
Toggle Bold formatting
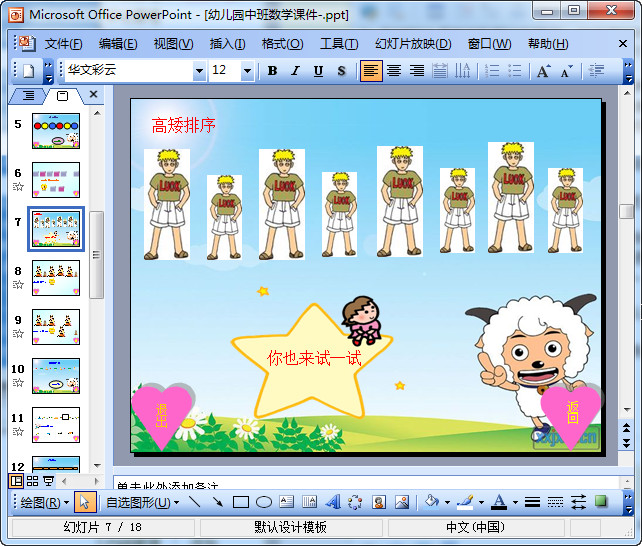point(272,71)
